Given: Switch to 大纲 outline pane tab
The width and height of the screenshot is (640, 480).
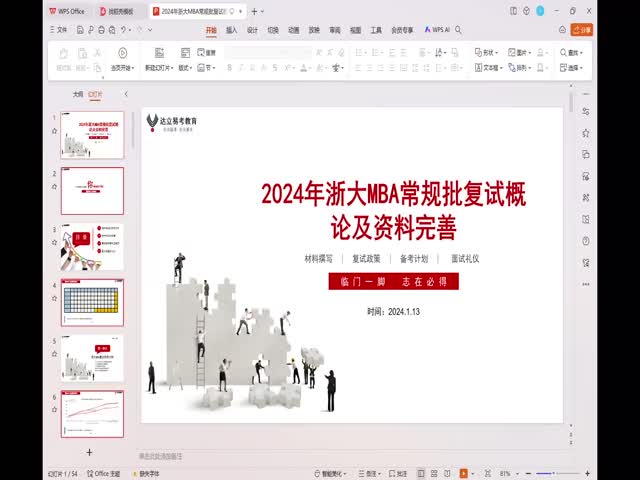Looking at the screenshot, I should pyautogui.click(x=78, y=94).
